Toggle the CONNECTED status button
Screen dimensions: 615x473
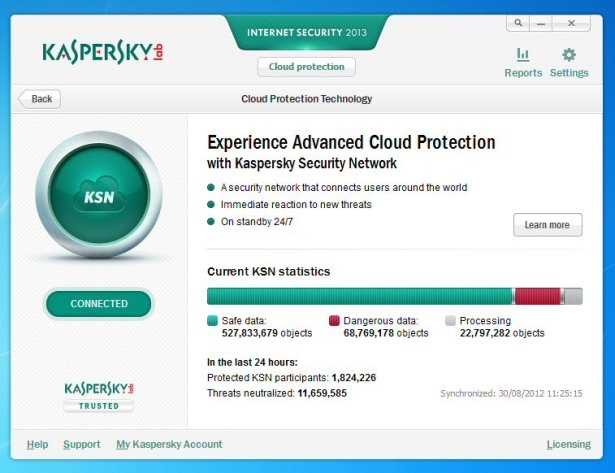coord(99,303)
